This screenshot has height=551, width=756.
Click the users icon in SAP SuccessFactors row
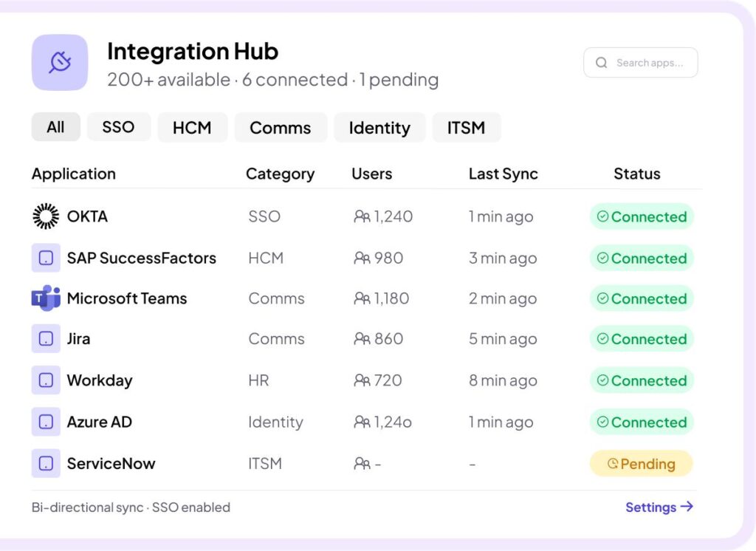click(x=362, y=258)
